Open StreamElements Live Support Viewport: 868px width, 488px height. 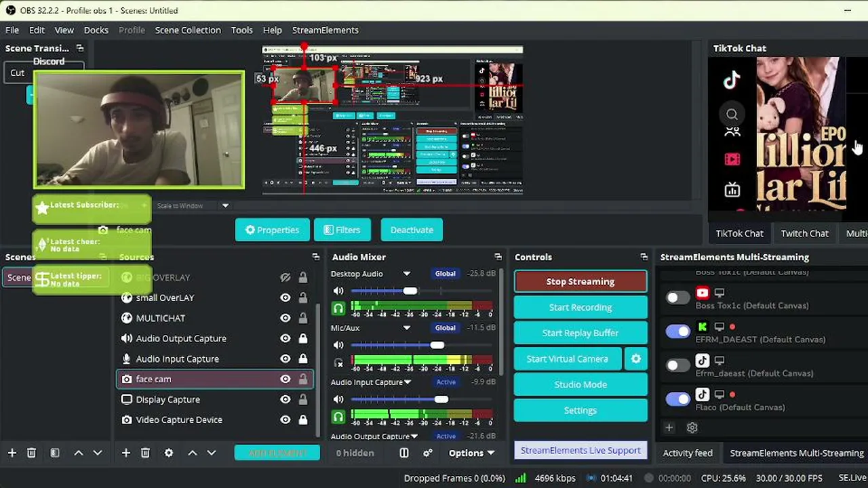pos(580,450)
